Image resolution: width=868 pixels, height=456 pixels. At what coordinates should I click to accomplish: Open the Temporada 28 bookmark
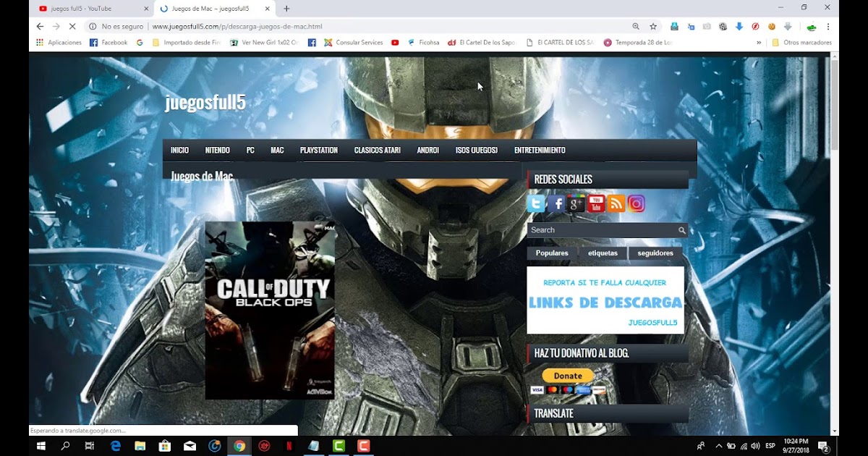pyautogui.click(x=638, y=43)
